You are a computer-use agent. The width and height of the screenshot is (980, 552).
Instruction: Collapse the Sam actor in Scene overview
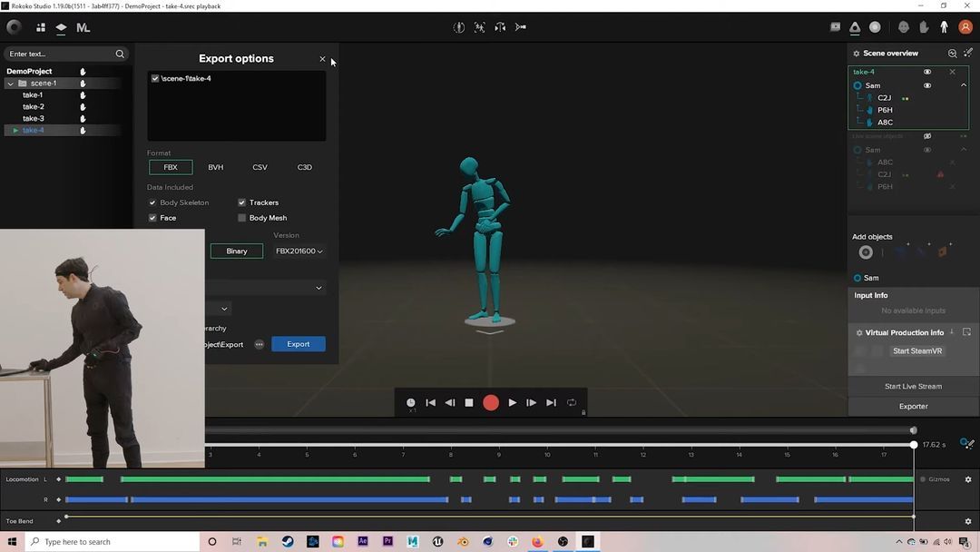tap(964, 84)
